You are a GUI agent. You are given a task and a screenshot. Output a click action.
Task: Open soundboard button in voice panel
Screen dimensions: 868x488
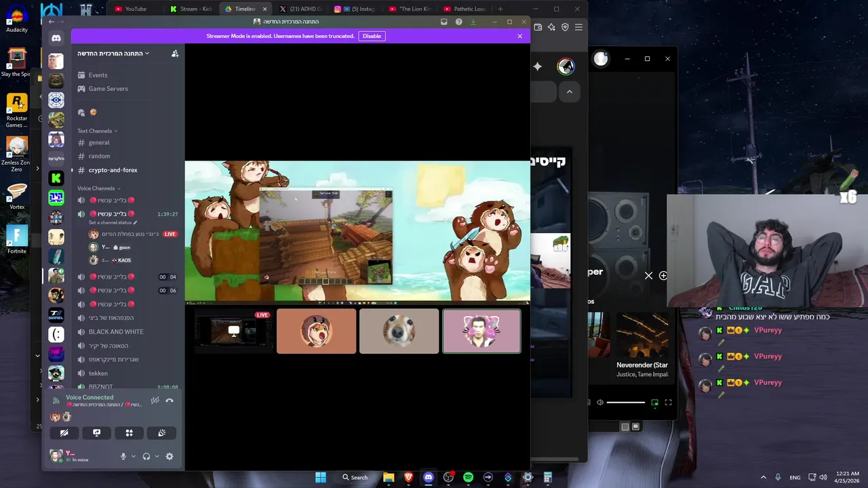(x=161, y=432)
